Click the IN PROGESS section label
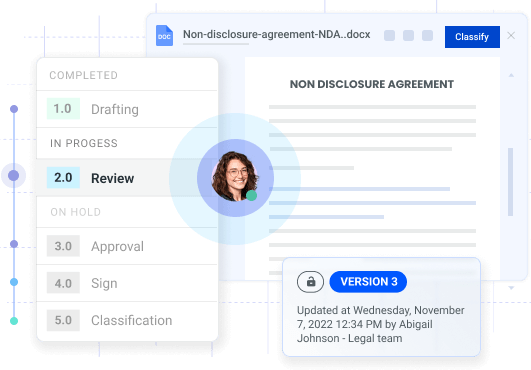The width and height of the screenshot is (531, 370). (x=84, y=143)
